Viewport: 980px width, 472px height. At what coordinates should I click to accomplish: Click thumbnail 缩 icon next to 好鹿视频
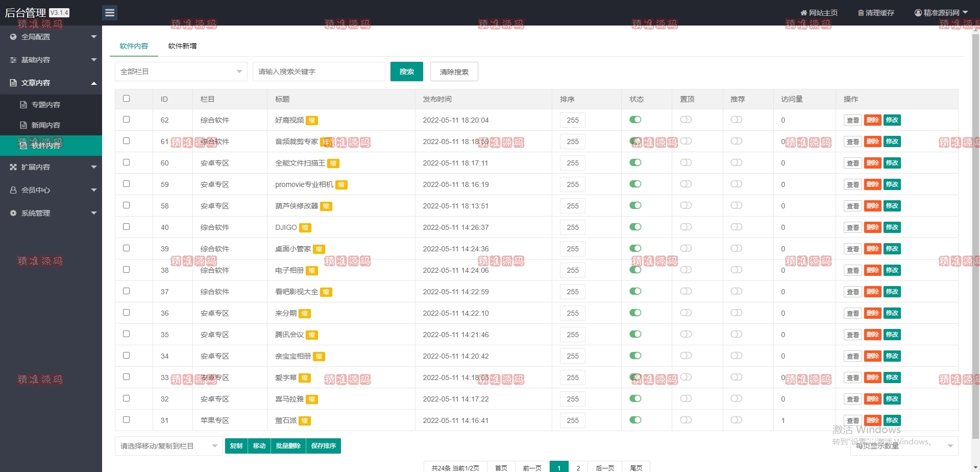312,121
